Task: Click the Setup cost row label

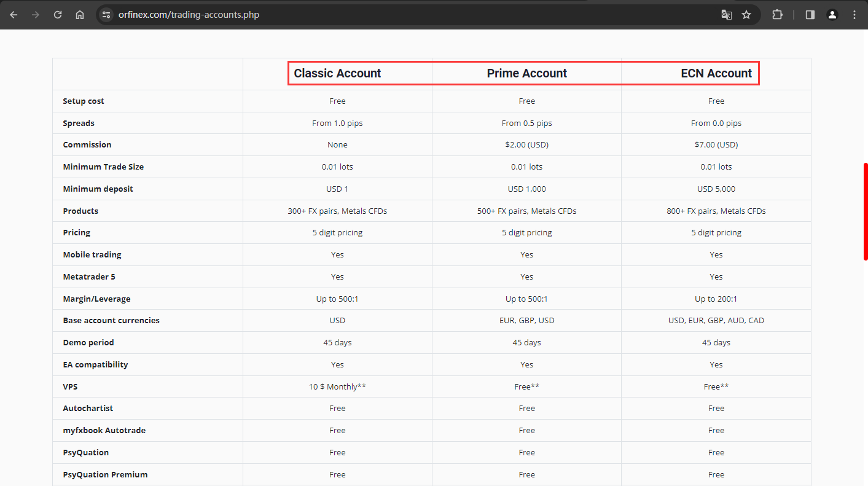Action: pos(84,101)
